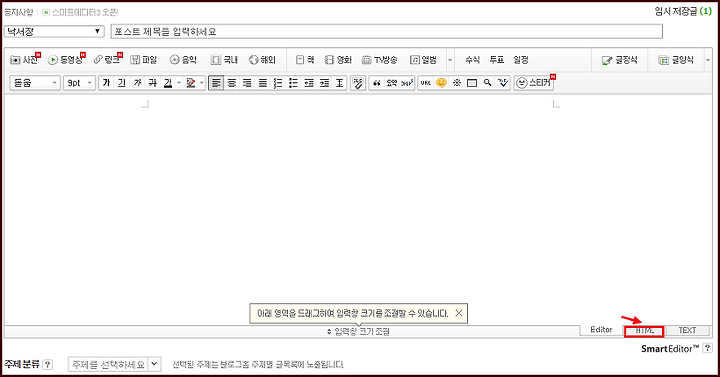Insert book info with 책 icon
This screenshot has height=377, width=720.
click(305, 60)
